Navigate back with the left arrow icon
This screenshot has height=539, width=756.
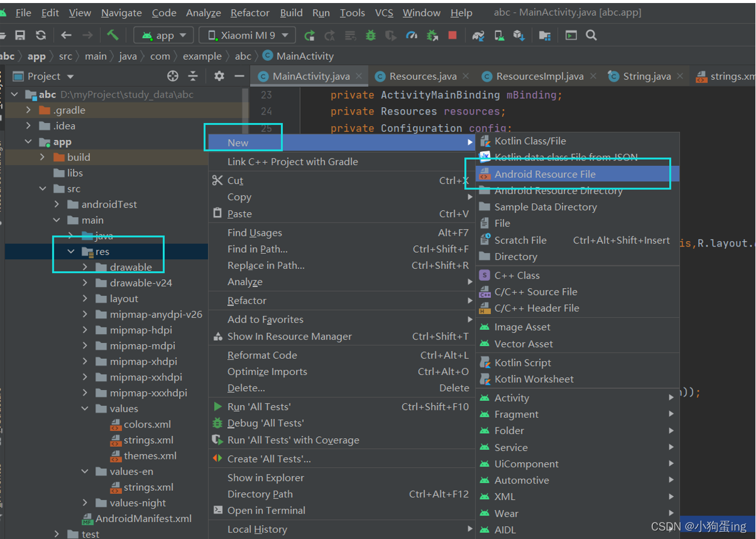tap(66, 36)
